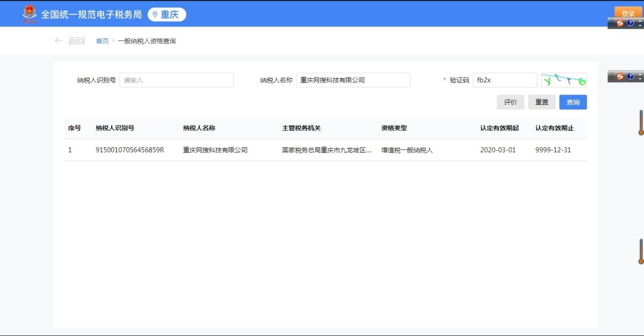Open the 重庆 region selector
Viewport: 644px width, 336px height.
167,15
